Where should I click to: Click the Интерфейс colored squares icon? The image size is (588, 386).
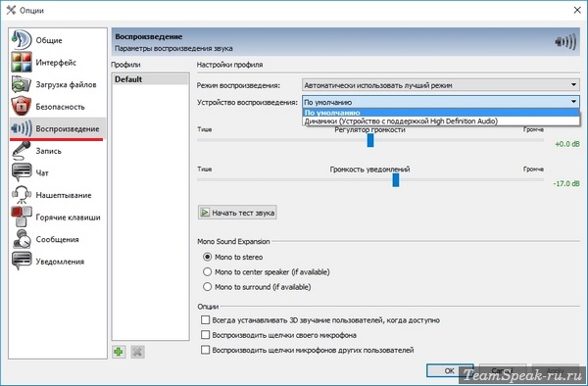pyautogui.click(x=22, y=62)
